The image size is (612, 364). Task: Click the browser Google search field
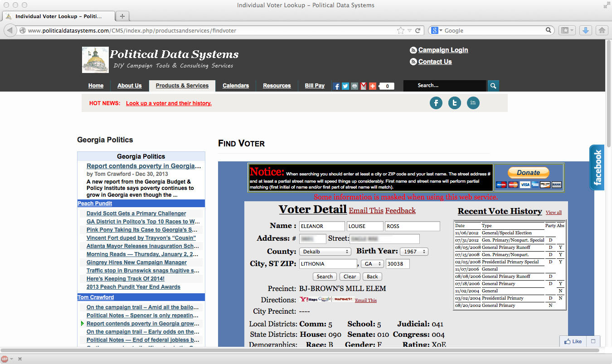[x=494, y=30]
